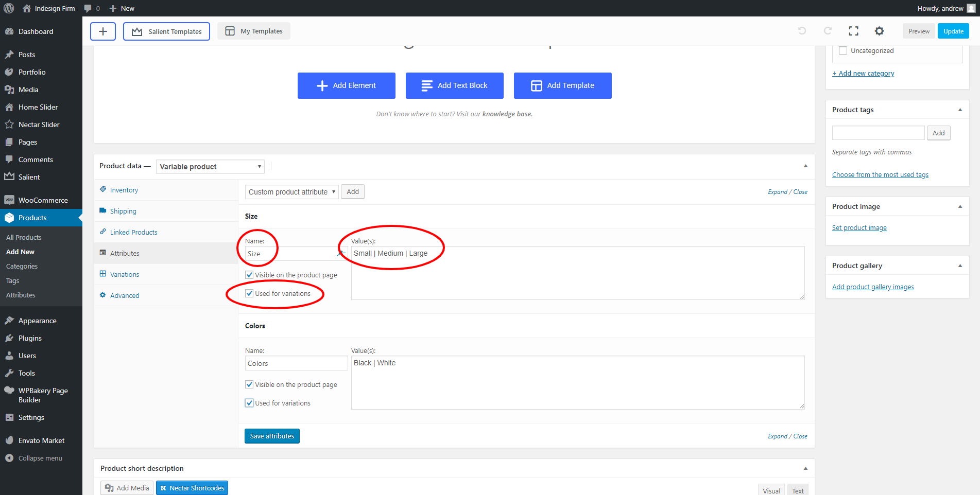Collapse the Product tags panel
The width and height of the screenshot is (980, 495).
[x=960, y=110]
